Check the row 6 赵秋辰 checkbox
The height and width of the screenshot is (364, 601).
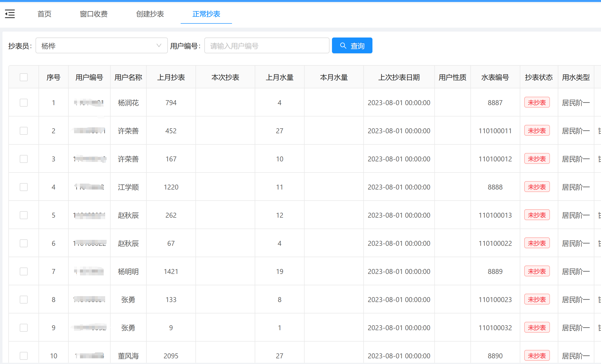tap(24, 243)
